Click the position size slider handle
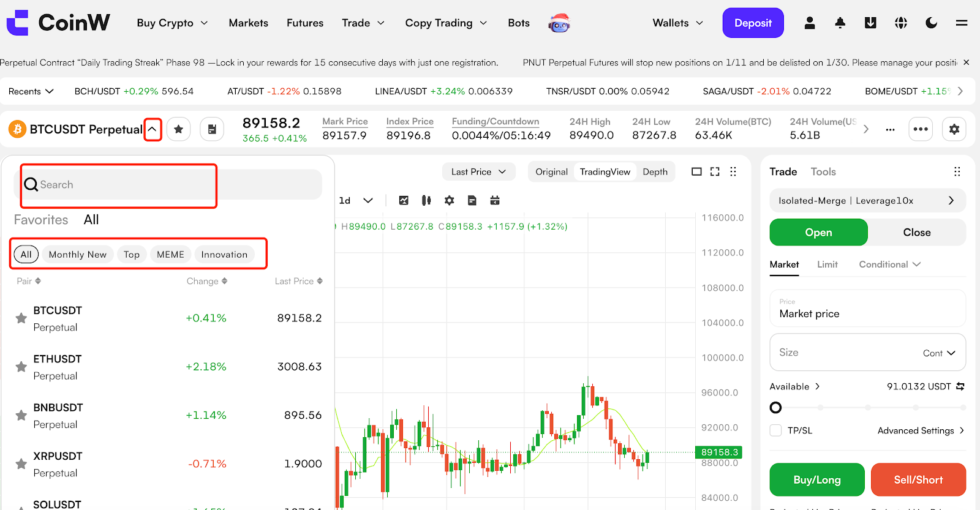 (775, 408)
